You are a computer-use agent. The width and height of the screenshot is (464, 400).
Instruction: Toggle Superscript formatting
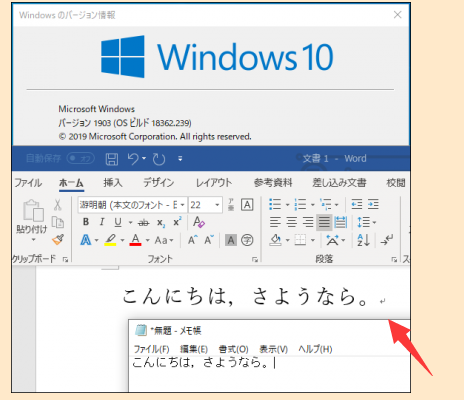(x=177, y=221)
